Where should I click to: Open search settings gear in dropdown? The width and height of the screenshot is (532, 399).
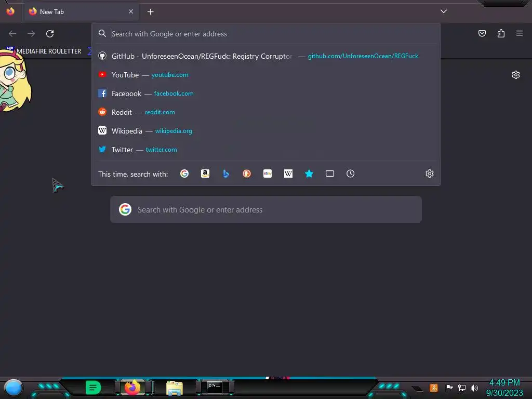430,174
